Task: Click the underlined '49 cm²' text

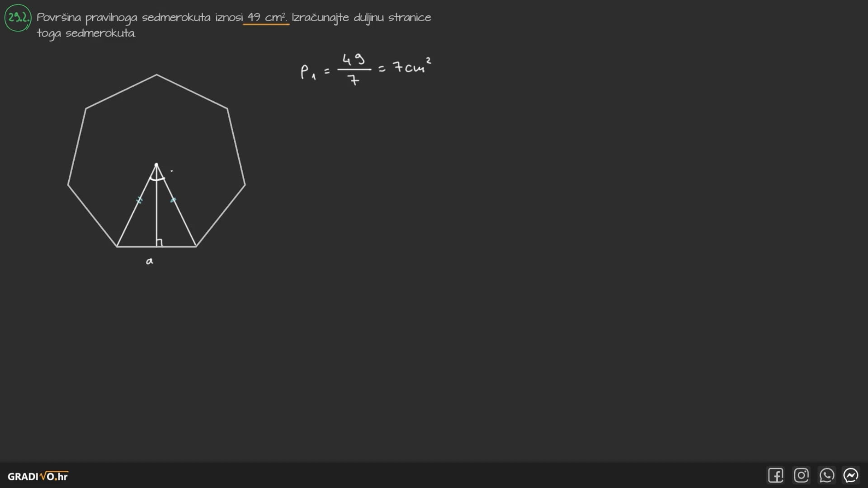Action: click(266, 18)
